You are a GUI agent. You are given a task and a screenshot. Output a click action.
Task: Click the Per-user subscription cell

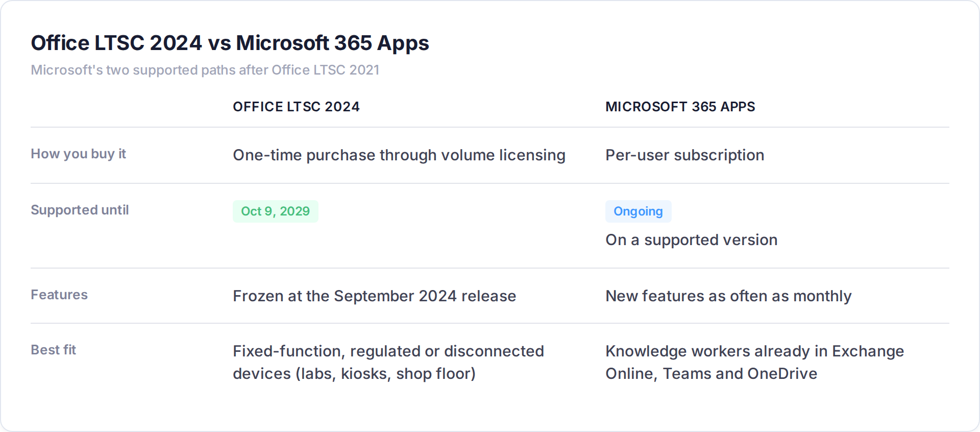click(x=684, y=155)
